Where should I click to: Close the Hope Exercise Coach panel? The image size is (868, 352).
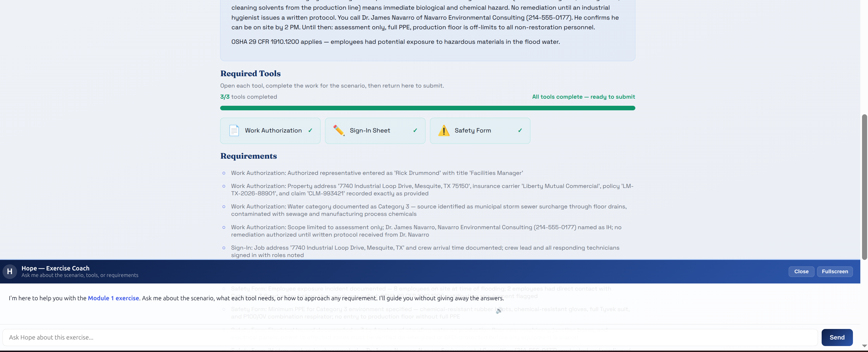coord(801,272)
